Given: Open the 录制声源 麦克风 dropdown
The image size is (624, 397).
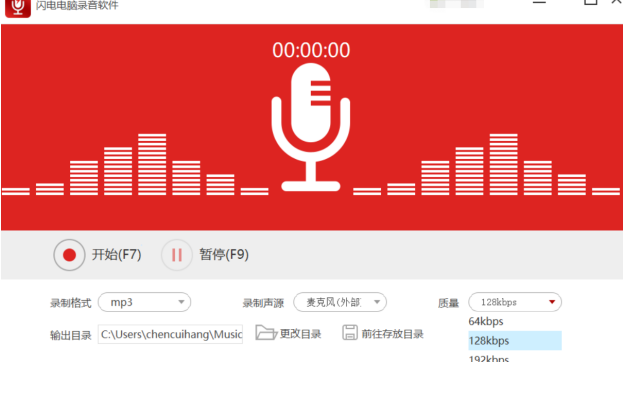Looking at the screenshot, I should [340, 302].
